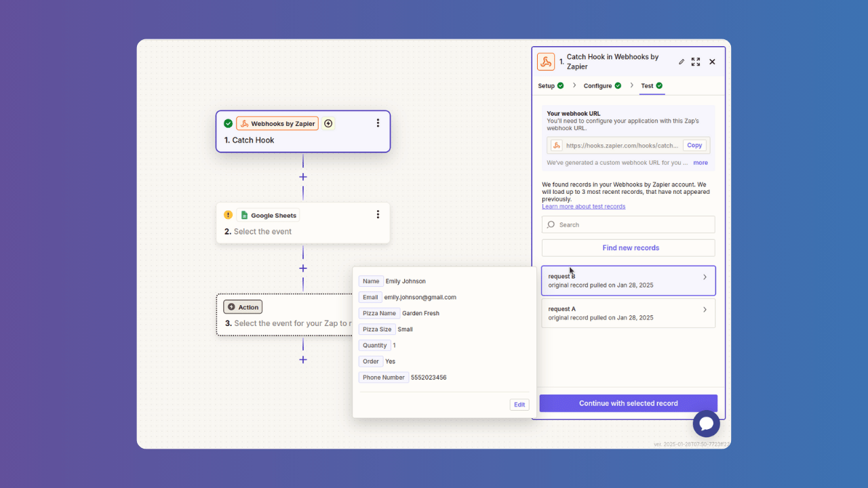868x488 pixels.
Task: Open the chat support bubble
Action: [706, 424]
